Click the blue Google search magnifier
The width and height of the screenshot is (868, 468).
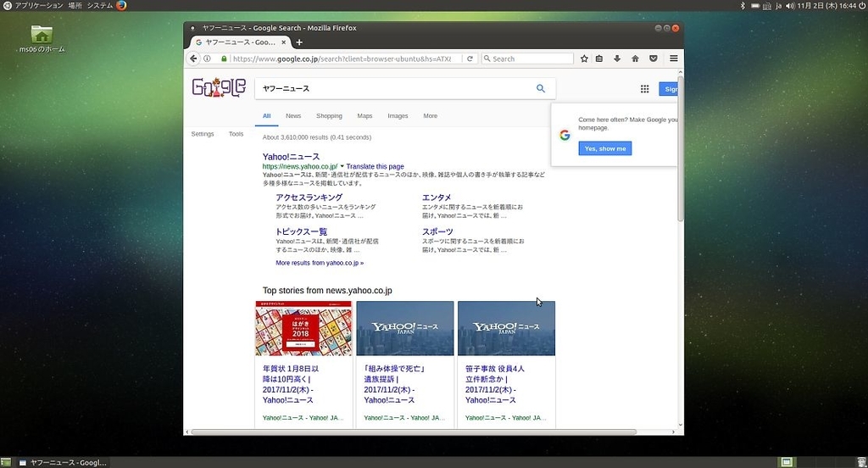coord(541,88)
